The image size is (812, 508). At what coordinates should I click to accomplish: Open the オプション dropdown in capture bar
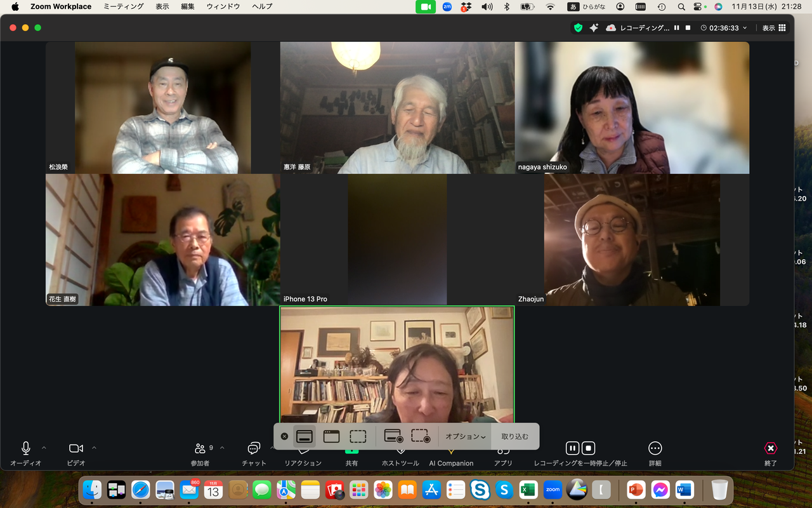[x=466, y=437]
